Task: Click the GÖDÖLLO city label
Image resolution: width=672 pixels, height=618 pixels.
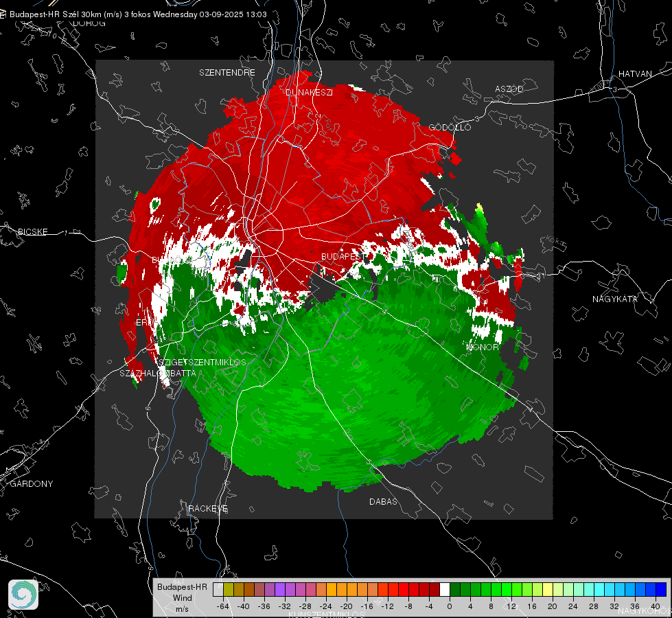Action: [450, 127]
